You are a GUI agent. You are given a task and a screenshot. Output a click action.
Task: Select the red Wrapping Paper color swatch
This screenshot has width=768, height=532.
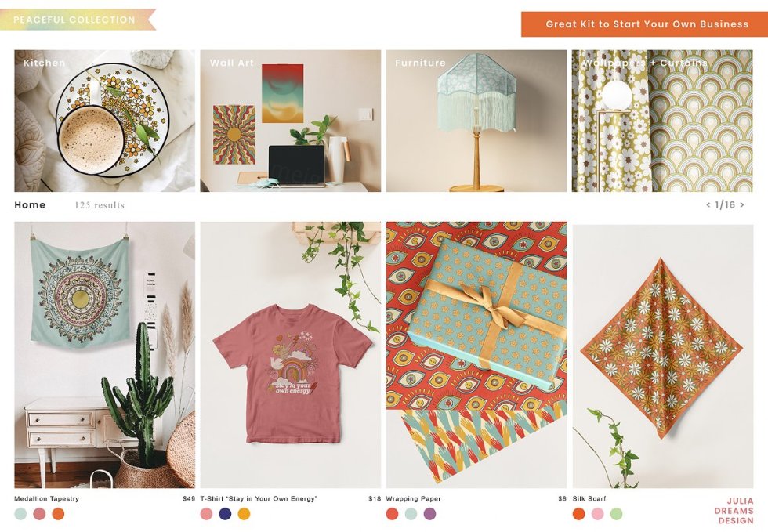393,514
